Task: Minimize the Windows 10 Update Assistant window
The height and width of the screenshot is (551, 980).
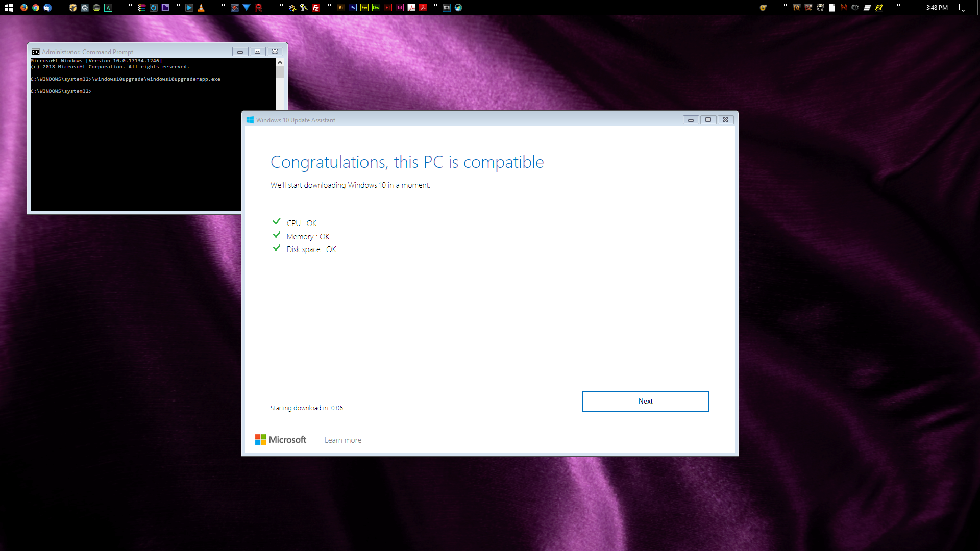Action: (691, 120)
